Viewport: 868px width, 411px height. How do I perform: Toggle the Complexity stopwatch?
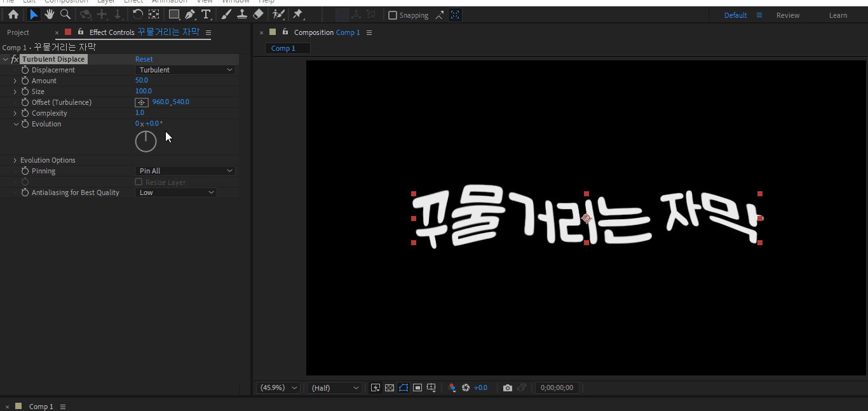tap(25, 113)
